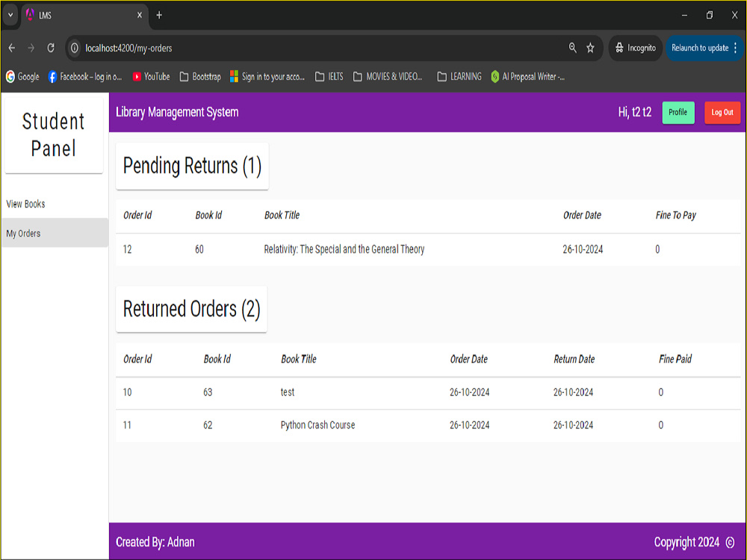The height and width of the screenshot is (560, 747).
Task: Click the Hi, t2 t2 greeting
Action: [634, 113]
